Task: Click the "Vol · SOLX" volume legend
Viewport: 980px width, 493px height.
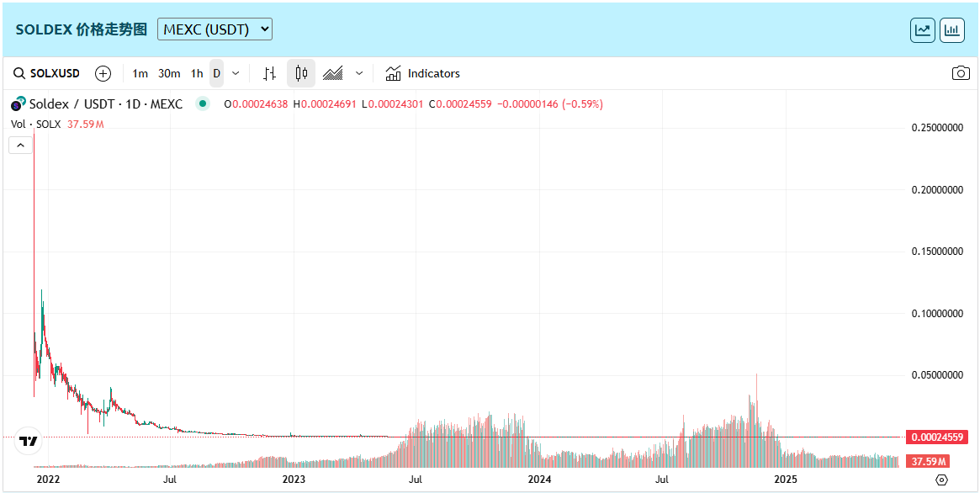Action: tap(35, 125)
